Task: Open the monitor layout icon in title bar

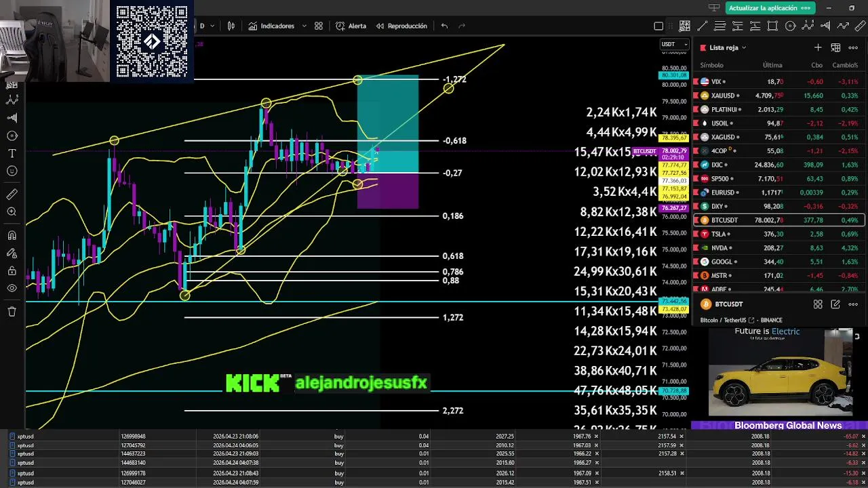Action: click(713, 7)
